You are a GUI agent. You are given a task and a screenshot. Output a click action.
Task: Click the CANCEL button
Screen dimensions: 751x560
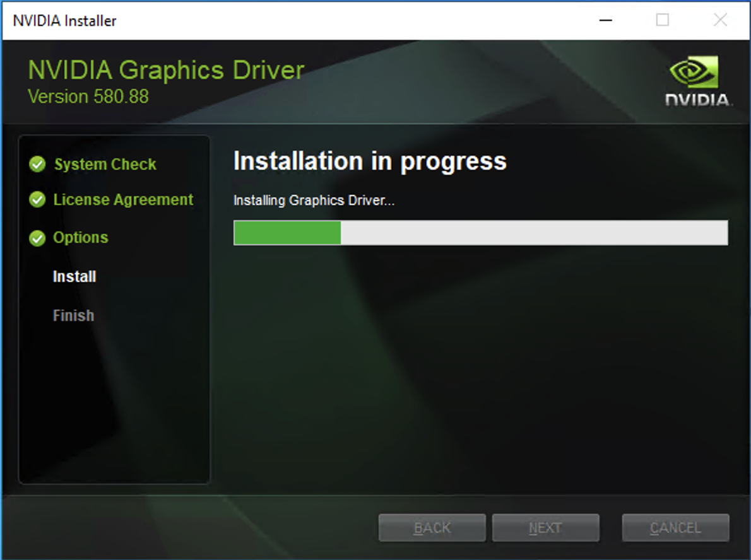coord(675,528)
